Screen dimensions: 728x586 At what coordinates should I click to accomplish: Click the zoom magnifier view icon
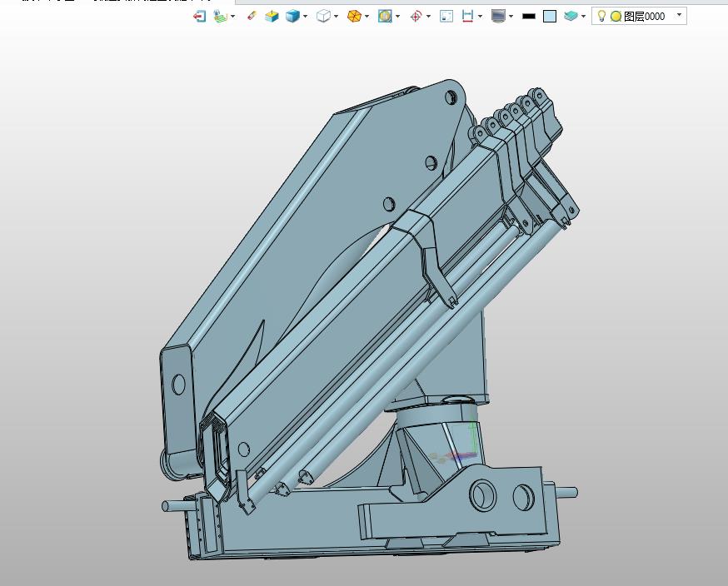pos(385,17)
